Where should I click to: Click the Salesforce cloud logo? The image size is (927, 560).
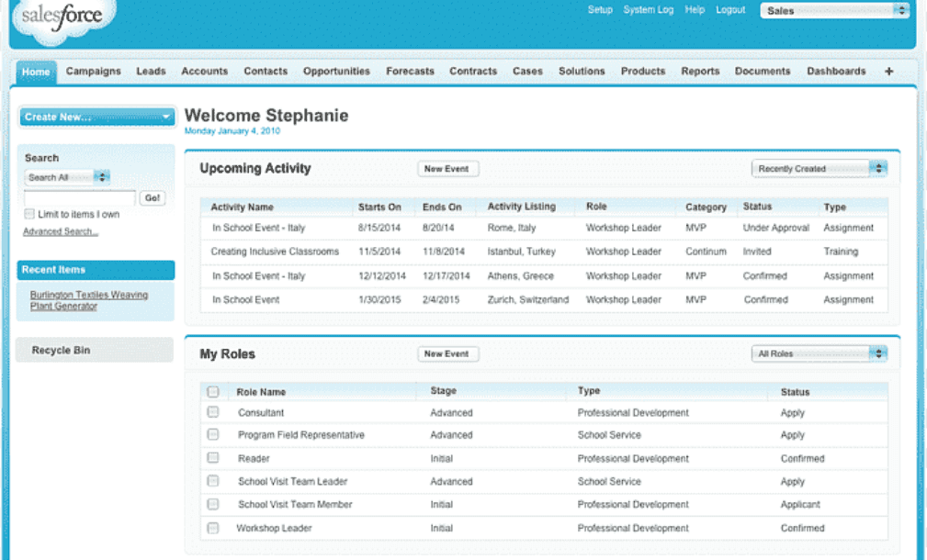pyautogui.click(x=62, y=18)
